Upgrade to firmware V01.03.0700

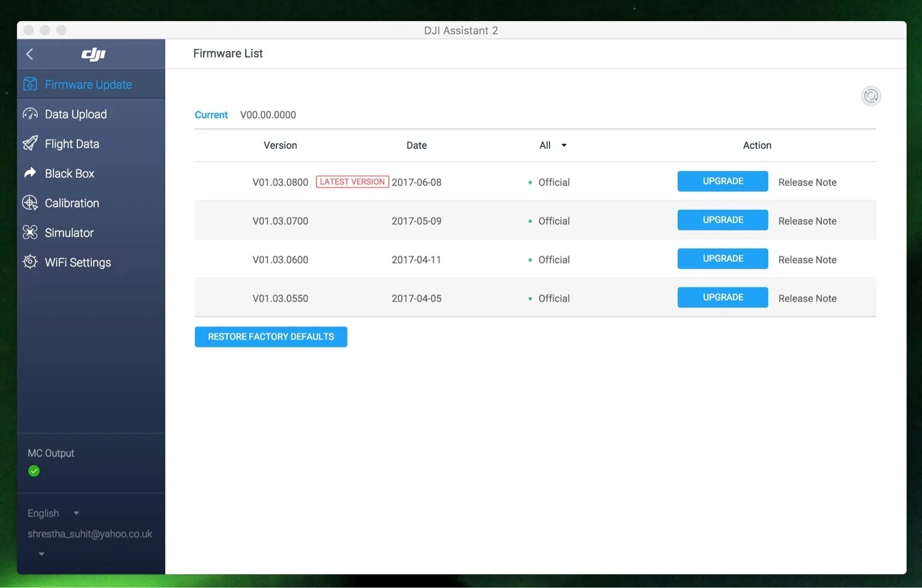click(x=723, y=220)
